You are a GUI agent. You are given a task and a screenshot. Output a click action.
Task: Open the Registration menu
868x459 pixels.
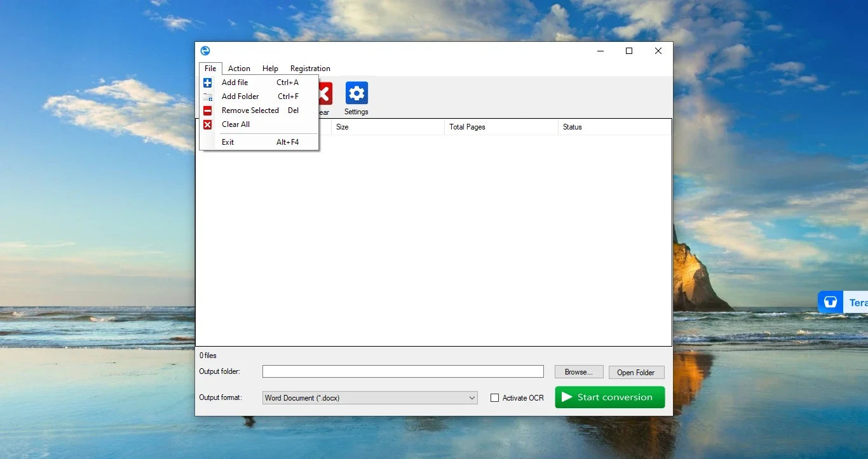tap(310, 69)
